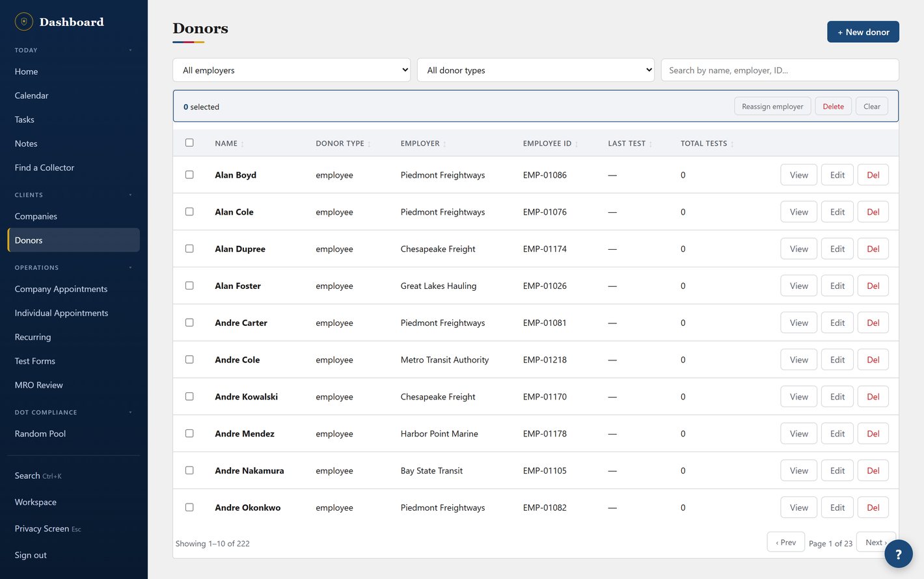The height and width of the screenshot is (579, 924).
Task: Select Alan Dupree's row checkbox
Action: click(x=189, y=249)
